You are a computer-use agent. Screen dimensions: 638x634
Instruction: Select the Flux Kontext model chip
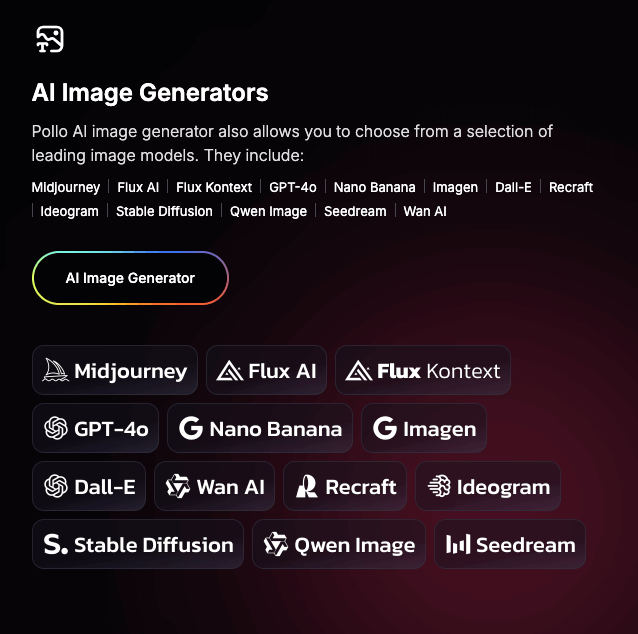click(x=423, y=371)
